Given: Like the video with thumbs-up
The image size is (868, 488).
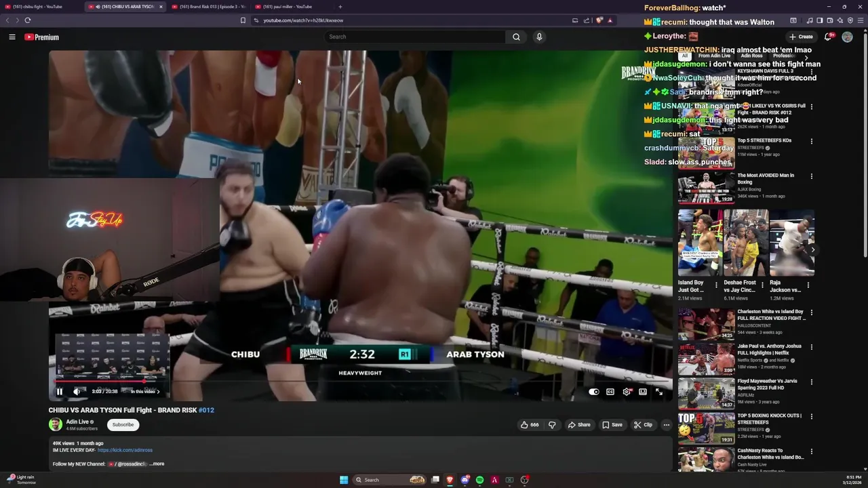Looking at the screenshot, I should (530, 425).
